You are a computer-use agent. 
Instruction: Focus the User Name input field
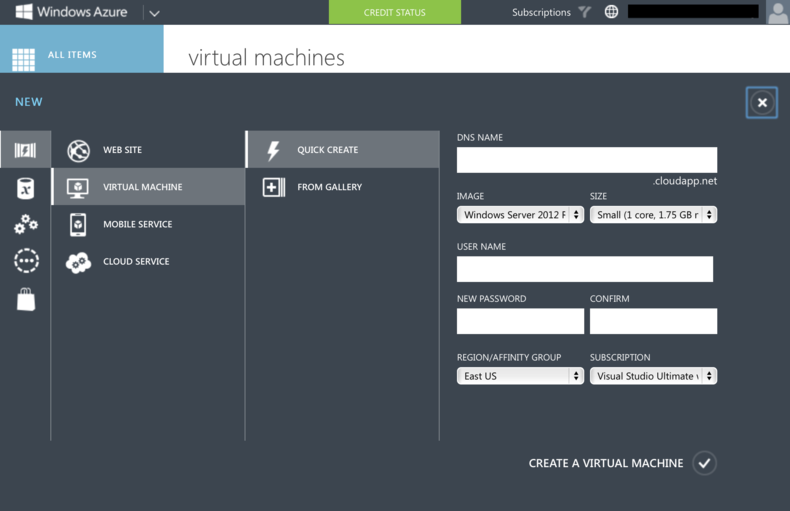pos(584,269)
